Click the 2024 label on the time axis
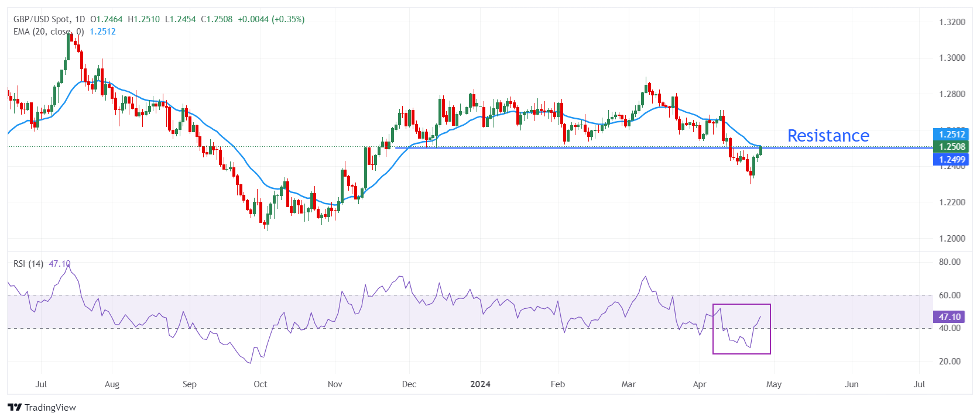980x420 pixels. tap(480, 384)
